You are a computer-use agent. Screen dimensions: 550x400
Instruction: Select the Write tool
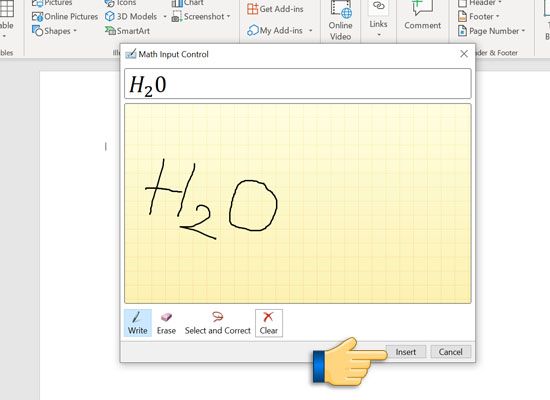click(x=138, y=323)
